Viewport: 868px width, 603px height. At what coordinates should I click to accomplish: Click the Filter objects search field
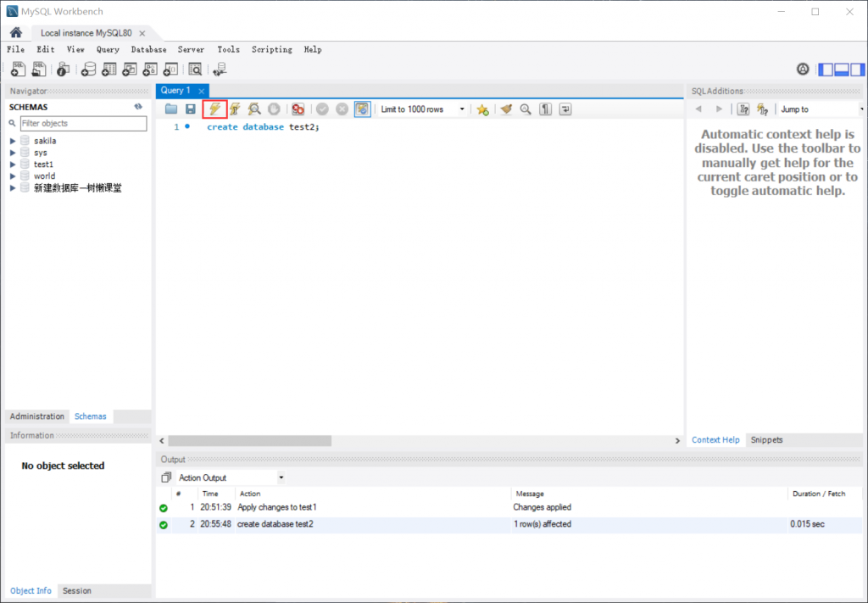tap(84, 124)
